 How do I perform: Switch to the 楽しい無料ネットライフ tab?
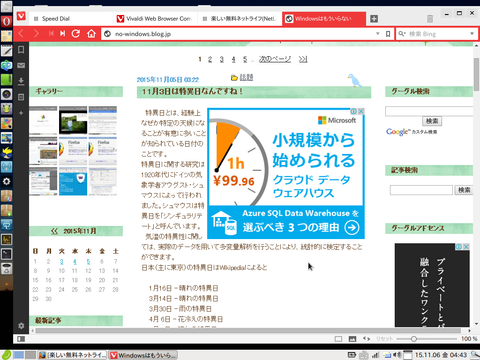click(240, 19)
